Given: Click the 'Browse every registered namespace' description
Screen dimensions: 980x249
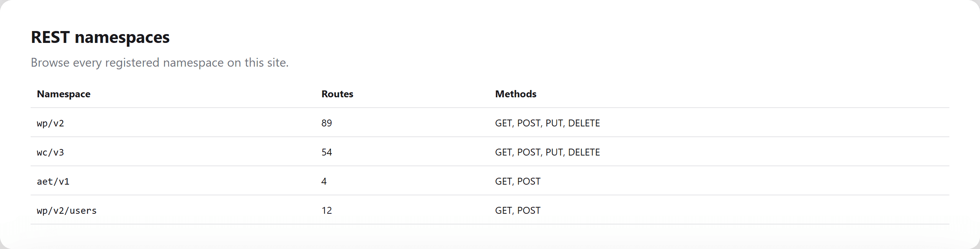Looking at the screenshot, I should tap(160, 62).
